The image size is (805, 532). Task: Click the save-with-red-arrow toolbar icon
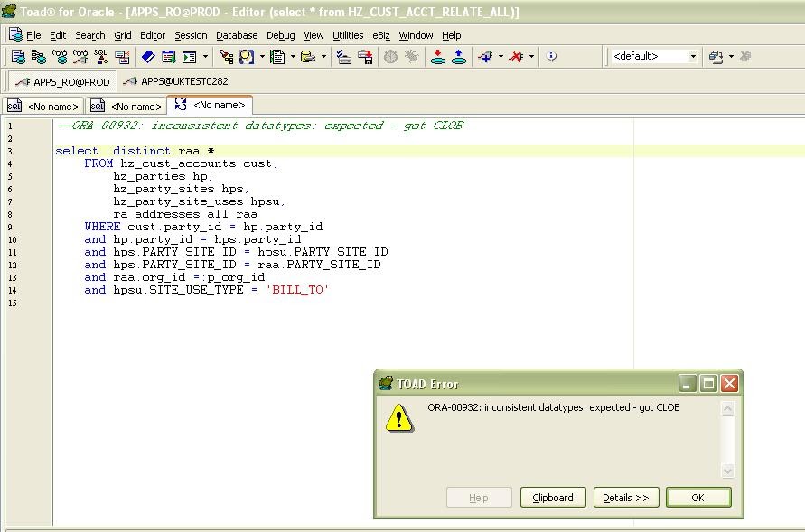pyautogui.click(x=365, y=56)
